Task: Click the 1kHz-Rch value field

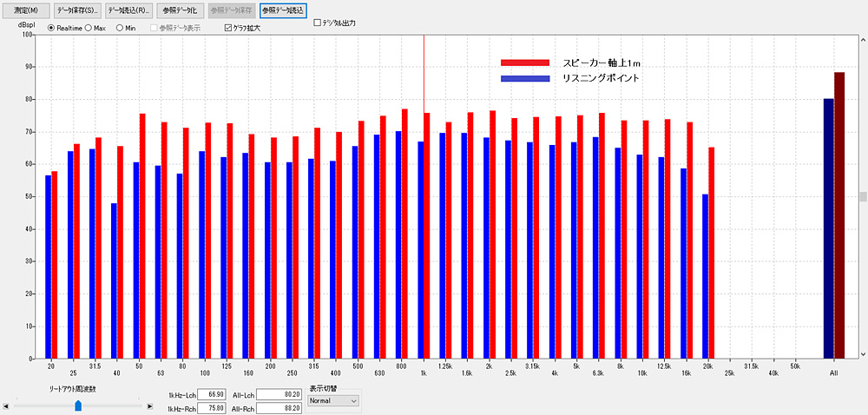Action: click(x=212, y=406)
